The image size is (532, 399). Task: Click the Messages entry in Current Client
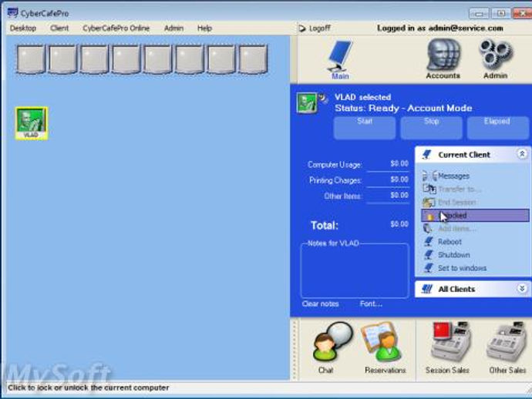tap(453, 176)
